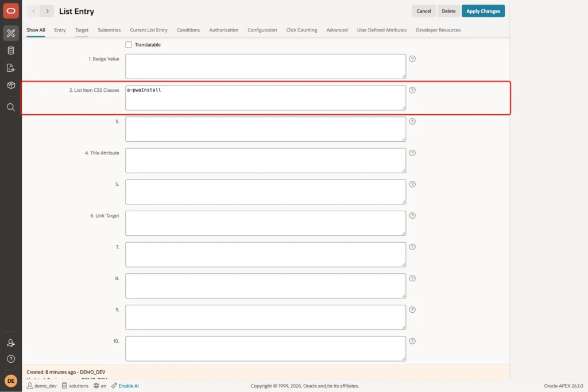588x392 pixels.
Task: Open the DE user account menu
Action: coord(11,381)
